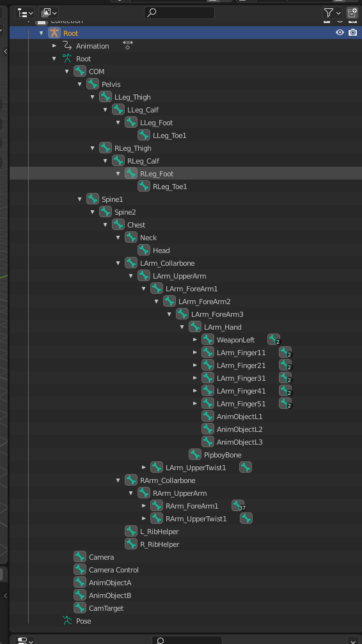This screenshot has height=644, width=362.
Task: Select the LArm_Finger21 bone name
Action: coord(241,365)
